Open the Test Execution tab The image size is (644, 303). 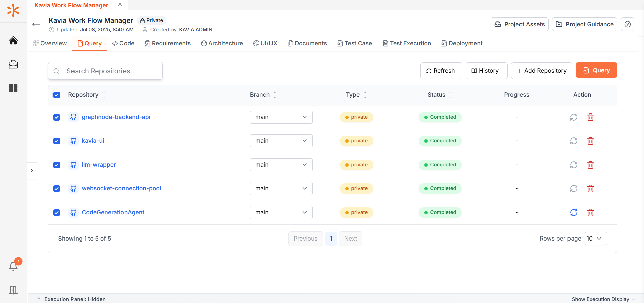pyautogui.click(x=407, y=43)
